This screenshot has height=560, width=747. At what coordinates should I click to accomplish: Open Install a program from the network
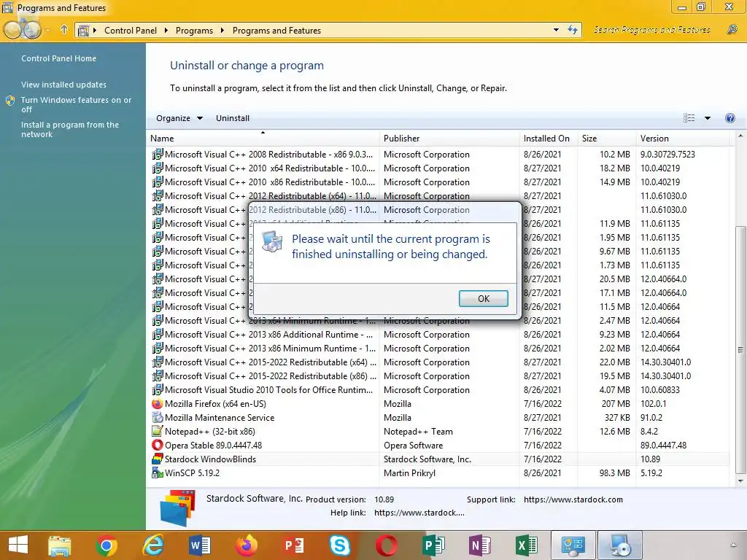pyautogui.click(x=70, y=129)
